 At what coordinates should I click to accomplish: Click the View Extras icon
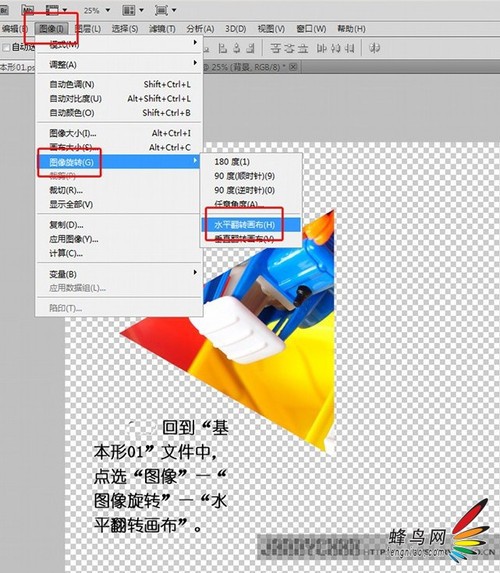pyautogui.click(x=52, y=10)
